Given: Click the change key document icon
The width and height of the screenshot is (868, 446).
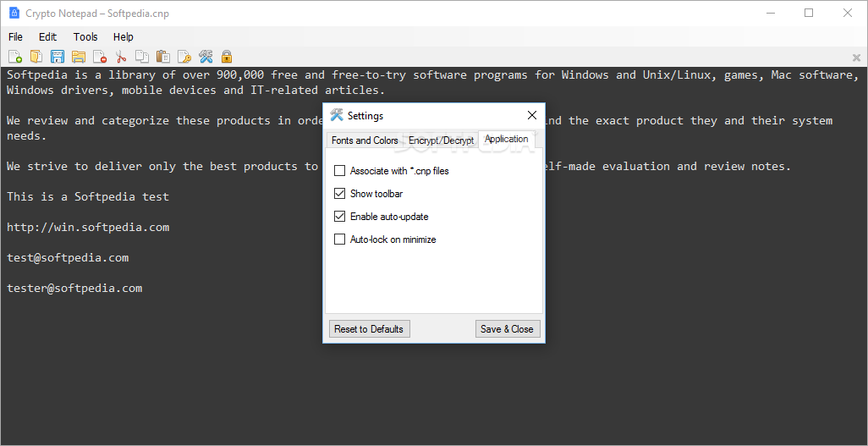Looking at the screenshot, I should click(184, 57).
